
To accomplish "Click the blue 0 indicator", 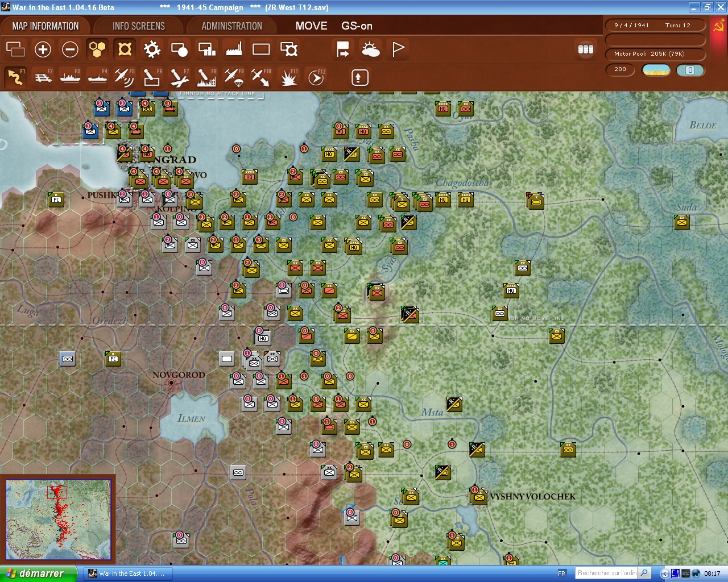I will 690,70.
